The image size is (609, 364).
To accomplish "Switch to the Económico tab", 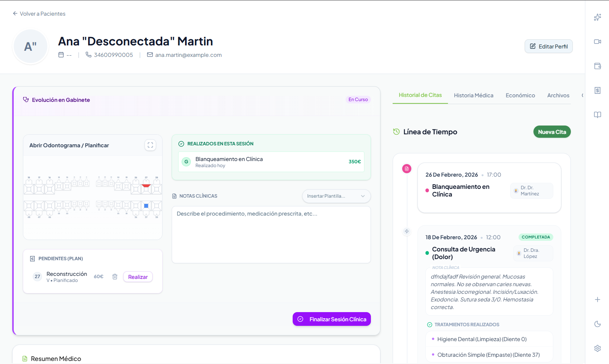I will point(520,95).
